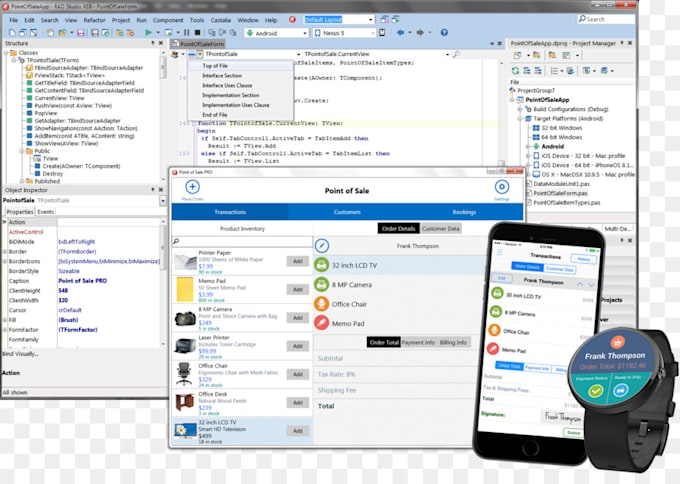This screenshot has height=484, width=680.
Task: Select the Destroy item in Structure tree
Action: (52, 173)
